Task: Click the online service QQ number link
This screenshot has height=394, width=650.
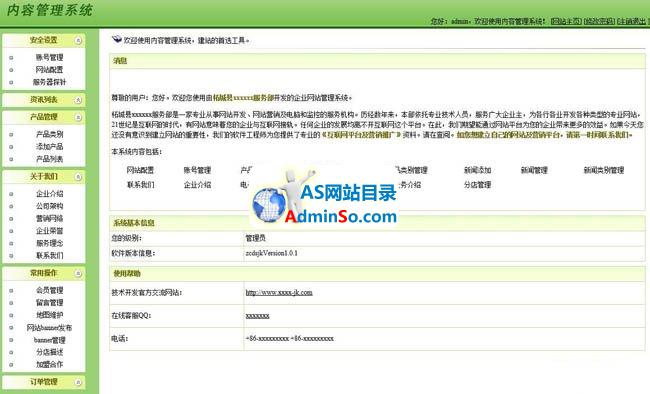Action: 257,316
